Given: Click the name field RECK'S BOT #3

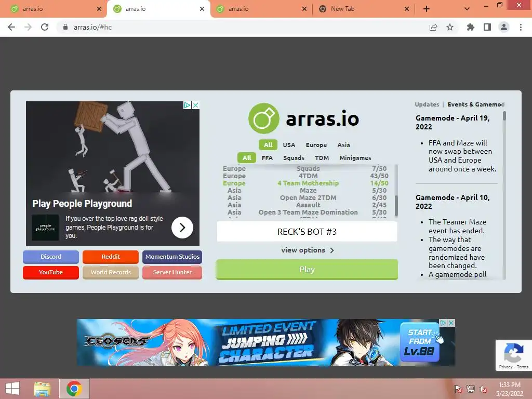Looking at the screenshot, I should [x=307, y=232].
